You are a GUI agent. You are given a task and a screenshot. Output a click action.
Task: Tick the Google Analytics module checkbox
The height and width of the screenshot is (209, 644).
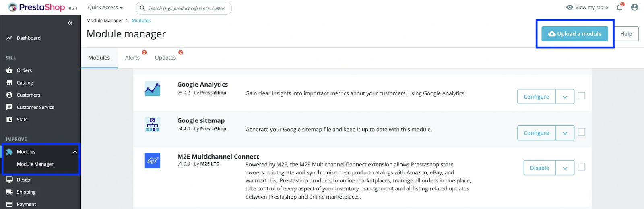coord(581,96)
